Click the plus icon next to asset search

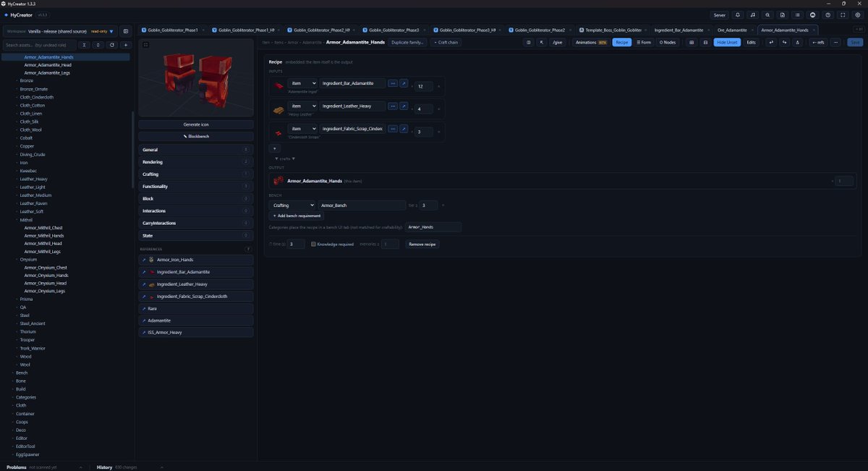coord(126,45)
